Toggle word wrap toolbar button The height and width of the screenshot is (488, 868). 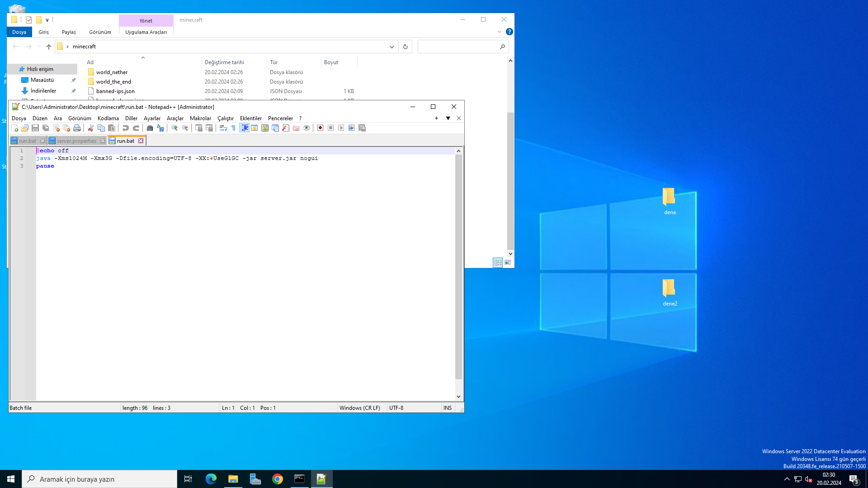point(223,128)
